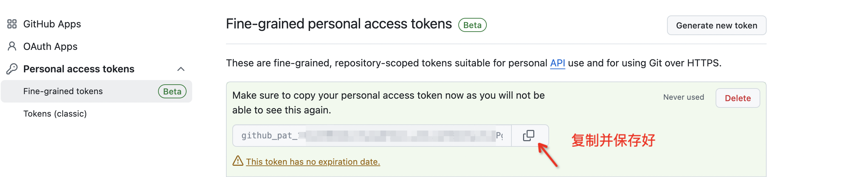Open the 'This token has no expiration date' link
The image size is (868, 177).
[x=313, y=162]
